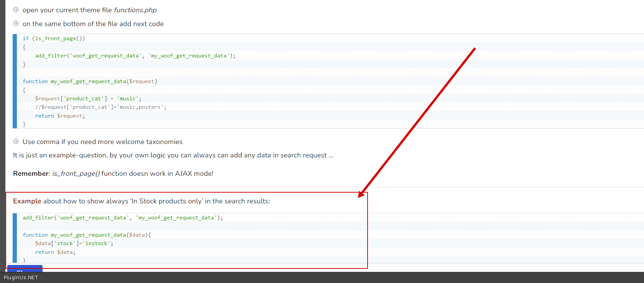Click the add_filter line in the In Stock example
The height and width of the screenshot is (283, 644).
pyautogui.click(x=123, y=218)
